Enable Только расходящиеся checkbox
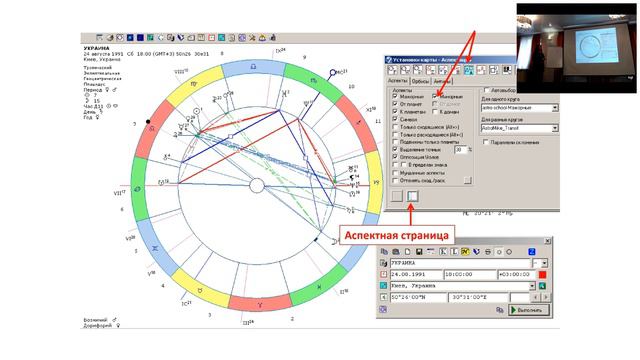Viewport: 640px width, 360px height. (395, 135)
